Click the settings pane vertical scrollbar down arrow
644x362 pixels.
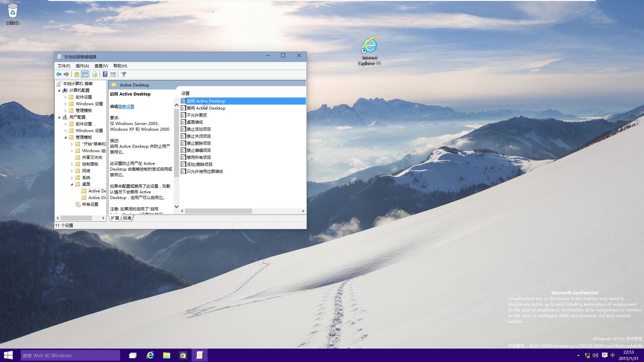(x=176, y=206)
